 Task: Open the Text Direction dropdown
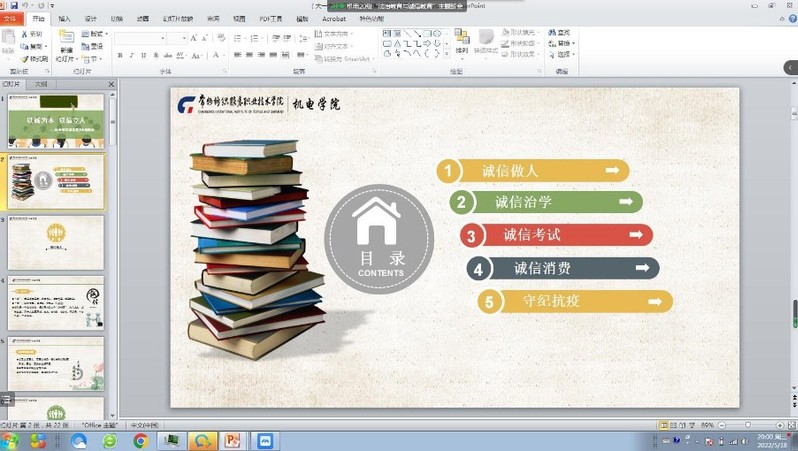point(334,34)
